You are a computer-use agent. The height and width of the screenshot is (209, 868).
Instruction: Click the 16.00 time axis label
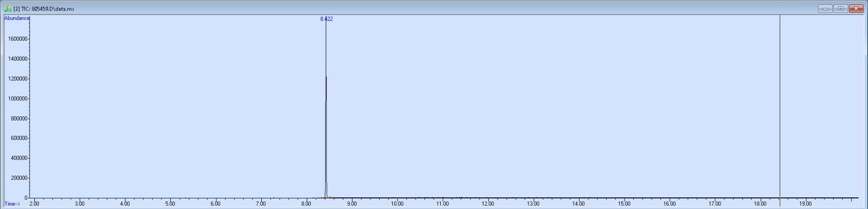(x=669, y=204)
